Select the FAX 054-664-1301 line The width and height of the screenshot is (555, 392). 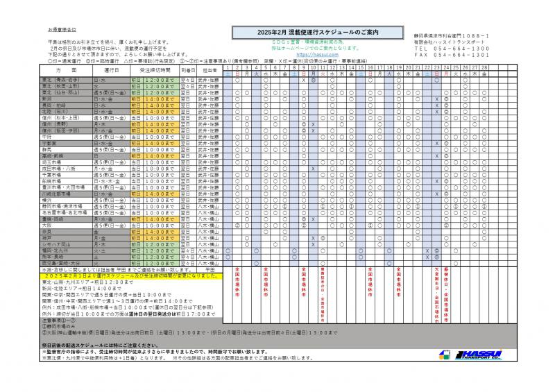[x=452, y=55]
